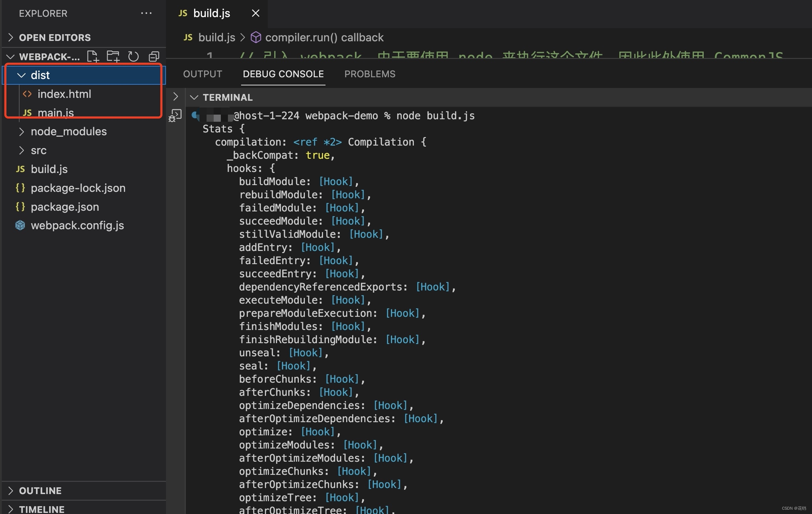812x514 pixels.
Task: Click the symbol icon before compiler.run() callback breadcrumb
Action: 256,37
